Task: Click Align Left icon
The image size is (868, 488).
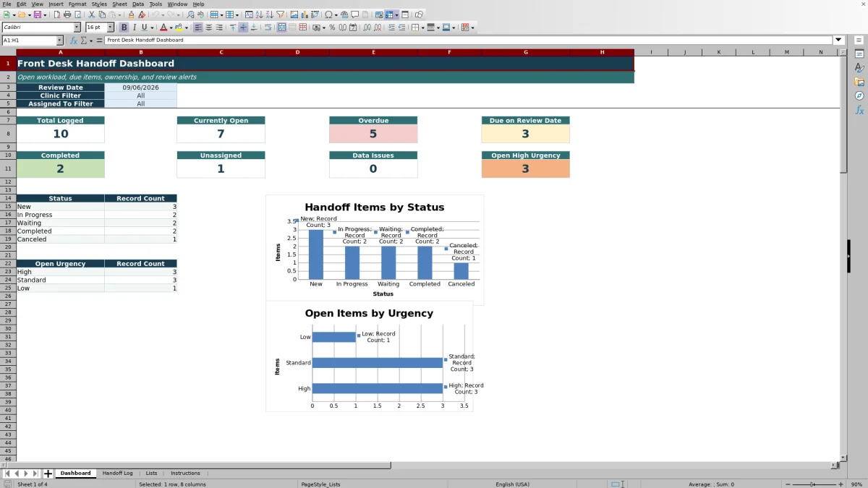Action: (x=198, y=27)
